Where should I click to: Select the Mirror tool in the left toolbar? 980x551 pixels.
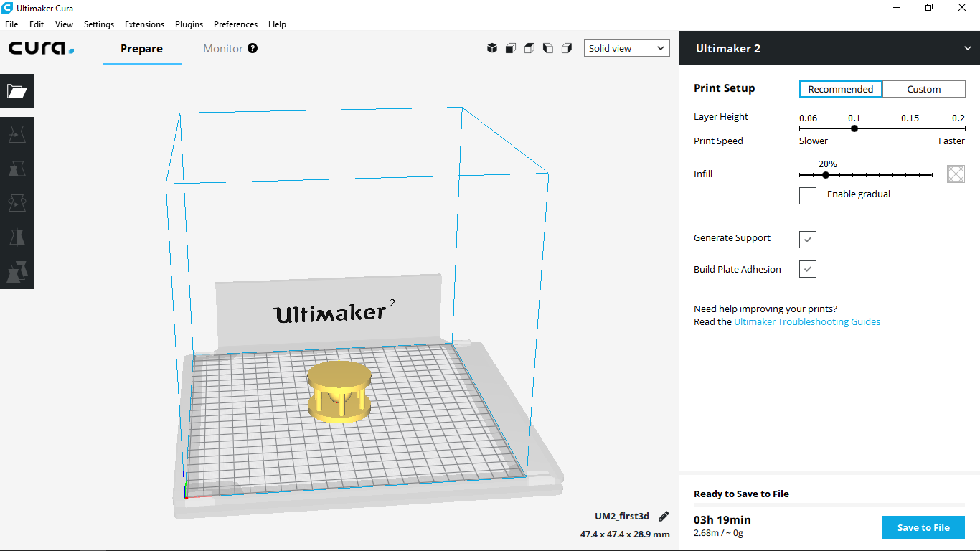(x=17, y=237)
